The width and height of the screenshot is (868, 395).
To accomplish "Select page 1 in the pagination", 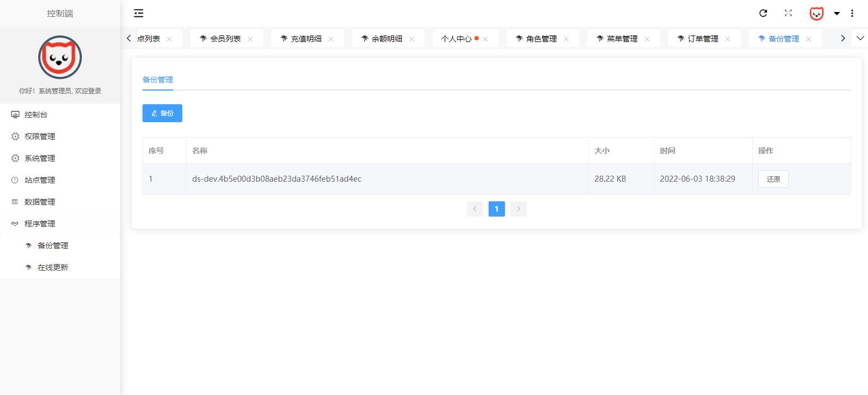I will coord(496,209).
